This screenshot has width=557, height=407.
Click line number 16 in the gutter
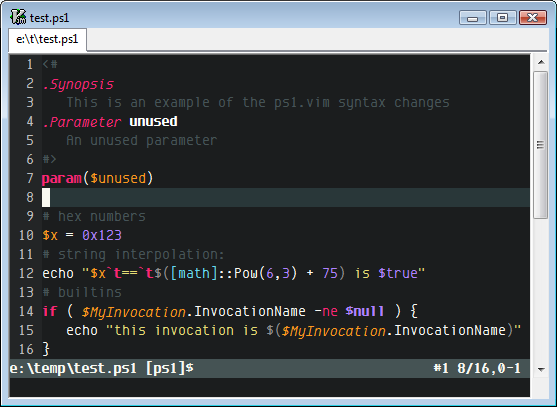click(26, 349)
